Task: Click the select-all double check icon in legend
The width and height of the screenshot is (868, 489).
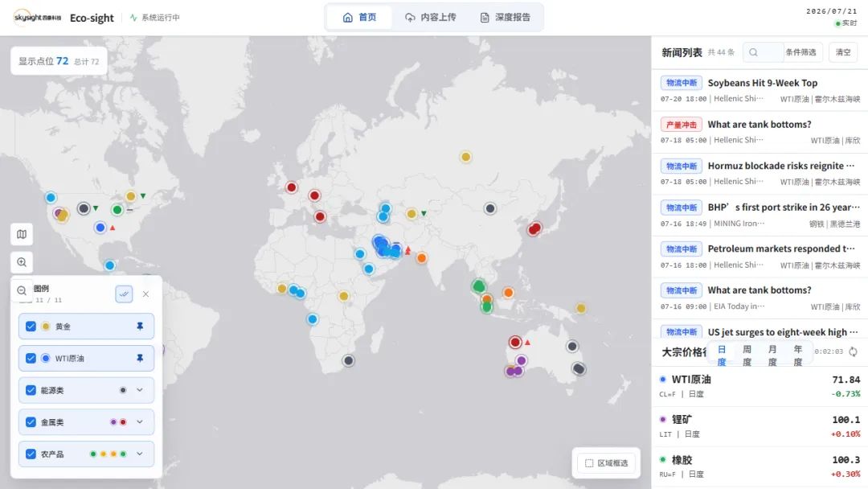Action: click(x=124, y=294)
